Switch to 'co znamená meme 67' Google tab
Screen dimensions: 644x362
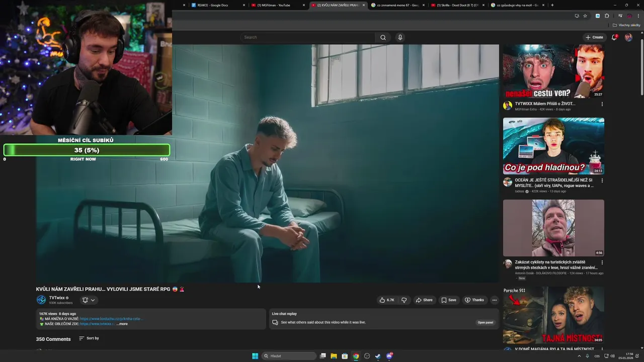pyautogui.click(x=397, y=5)
